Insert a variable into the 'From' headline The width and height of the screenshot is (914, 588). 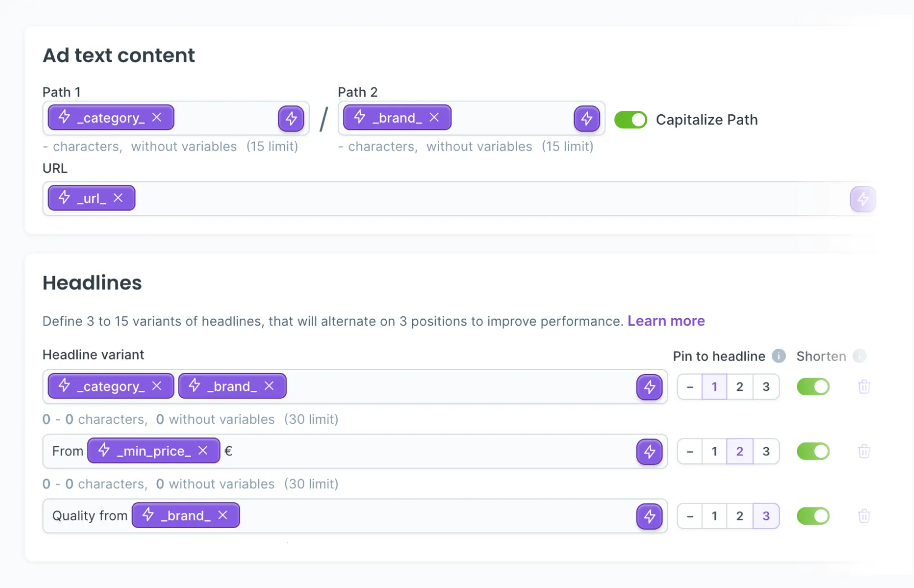(x=650, y=451)
